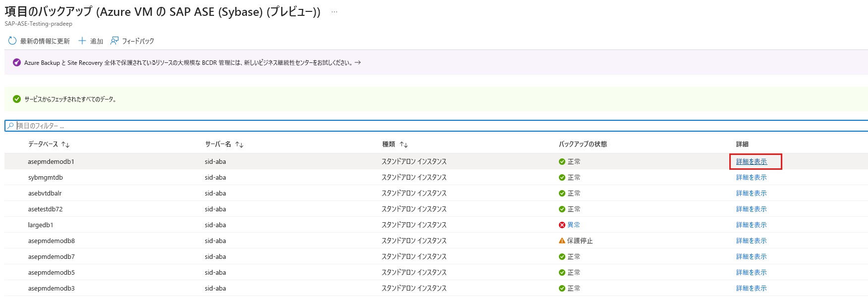The image size is (868, 297).
Task: Click the search magnifier icon in the filter box
Action: 10,126
